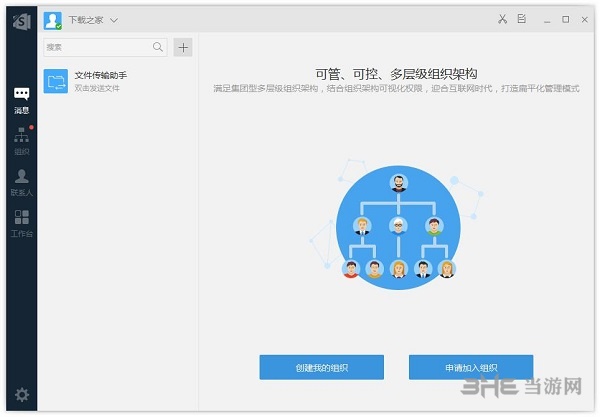Image resolution: width=600 pixels, height=417 pixels.
Task: Click the 下载之家 username label
Action: click(86, 20)
